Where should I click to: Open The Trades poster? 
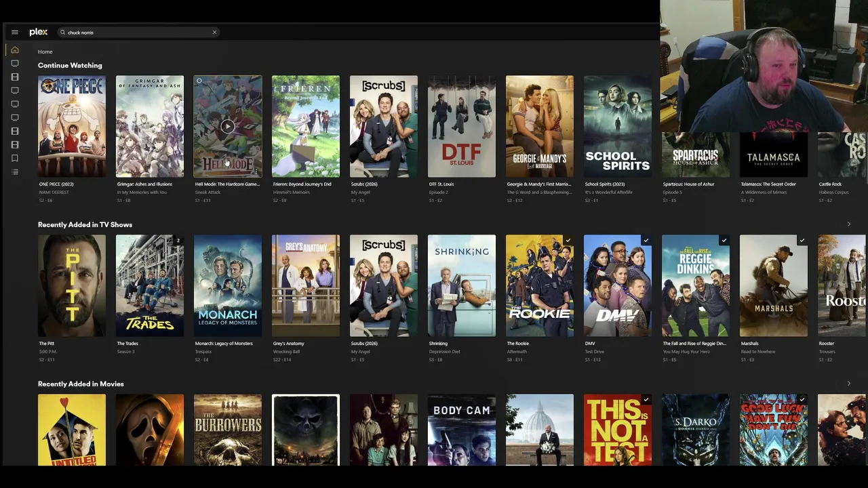click(x=150, y=285)
